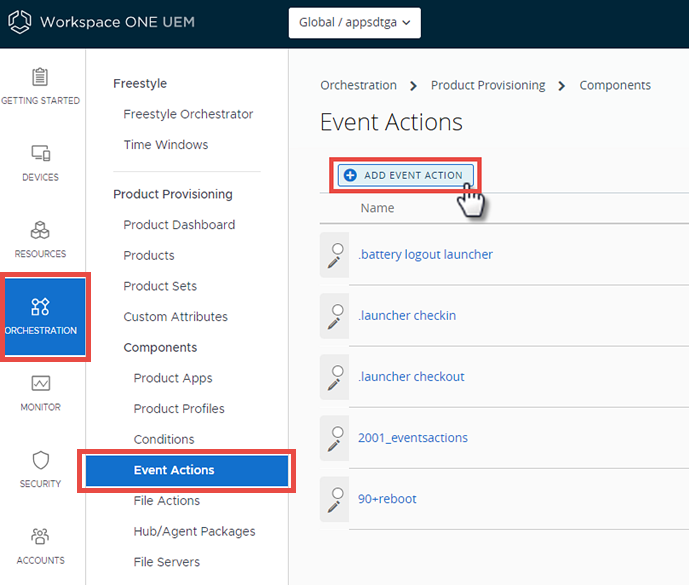Open File Actions menu item
This screenshot has width=689, height=585.
click(x=167, y=501)
